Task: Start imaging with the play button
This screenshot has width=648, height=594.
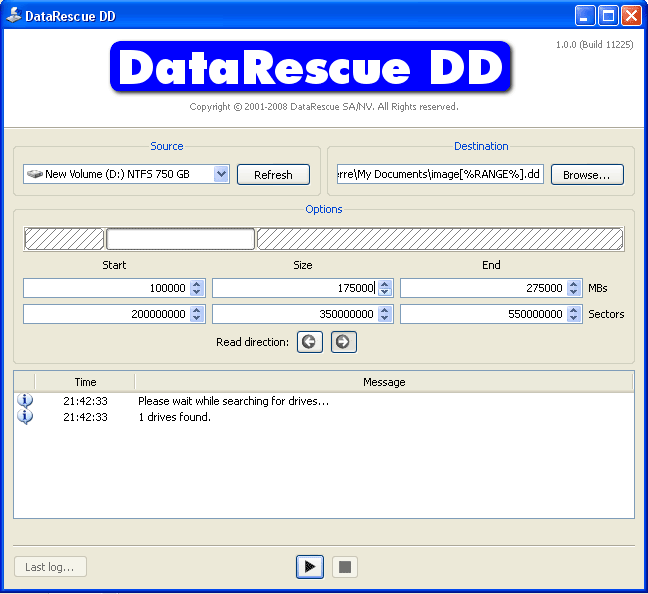Action: 310,566
